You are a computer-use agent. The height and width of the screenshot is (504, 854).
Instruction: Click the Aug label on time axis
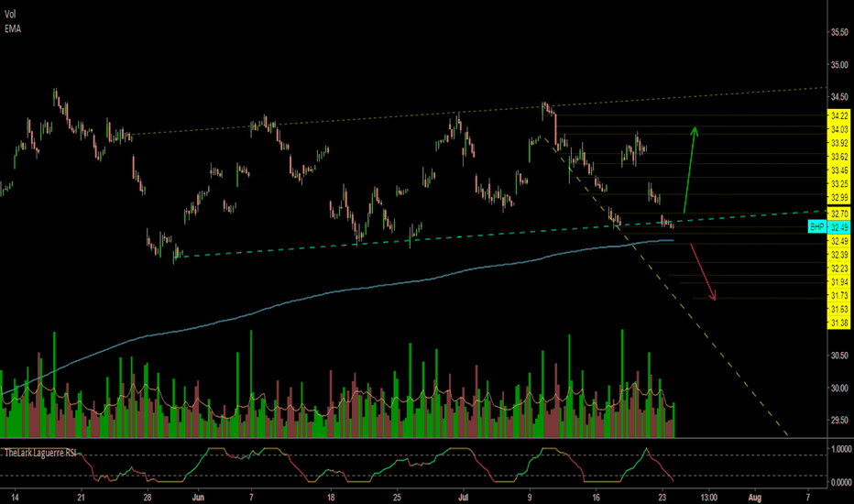click(754, 497)
